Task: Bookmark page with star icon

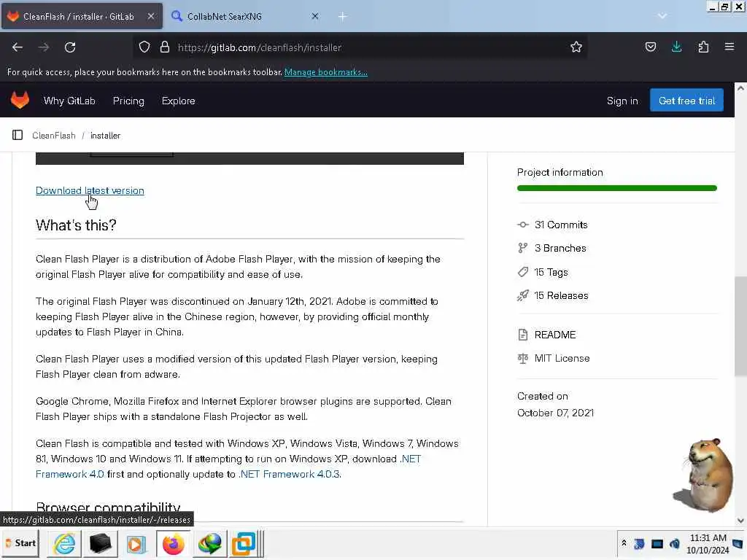Action: pos(576,47)
